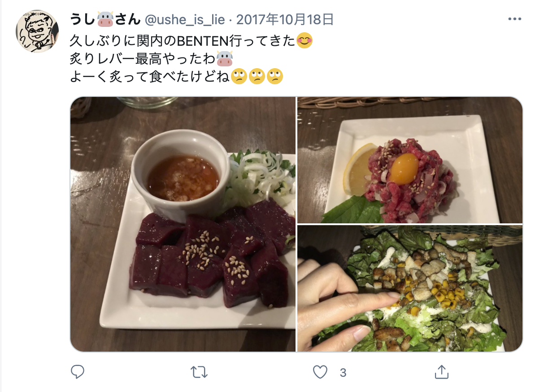This screenshot has width=535, height=392.
Task: Open the share icon for this tweet
Action: click(x=442, y=372)
